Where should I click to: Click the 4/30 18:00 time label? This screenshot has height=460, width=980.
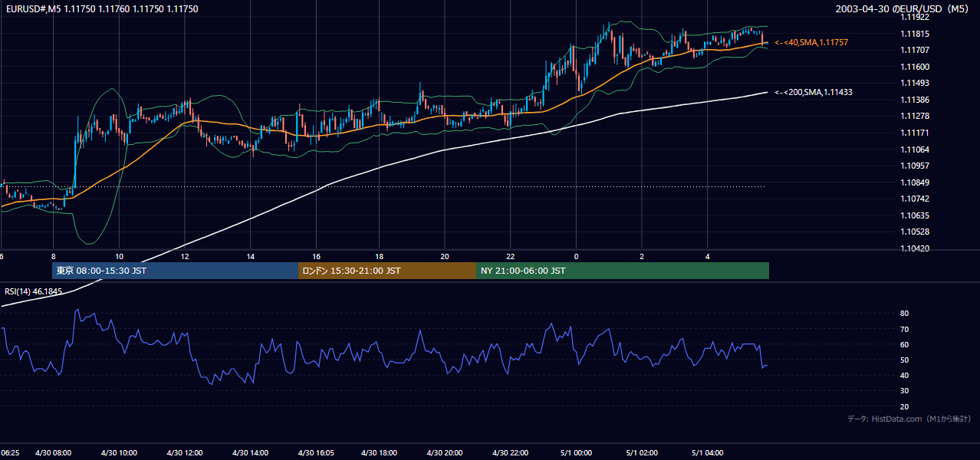[x=380, y=452]
